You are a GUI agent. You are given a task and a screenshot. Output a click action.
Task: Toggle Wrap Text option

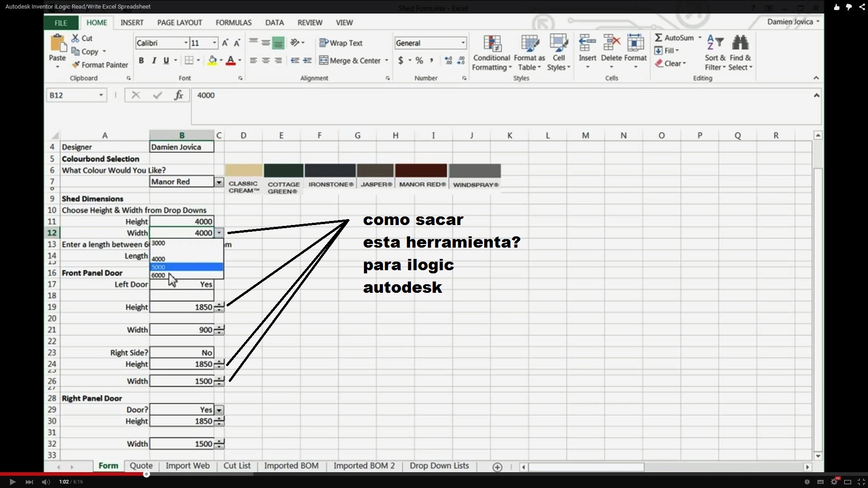(x=341, y=43)
